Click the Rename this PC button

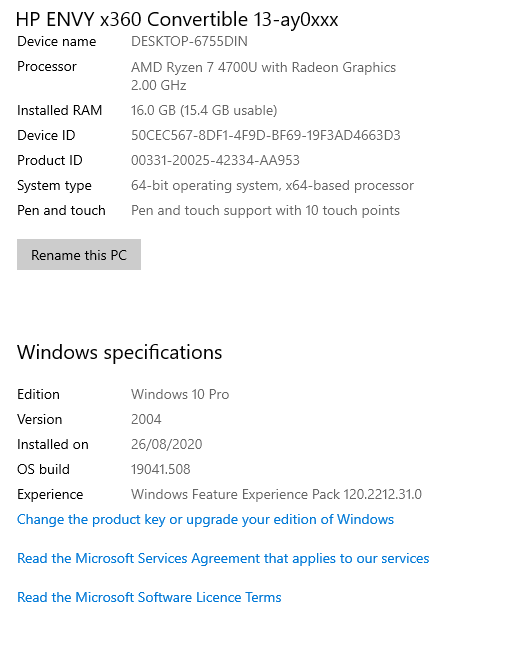[79, 255]
